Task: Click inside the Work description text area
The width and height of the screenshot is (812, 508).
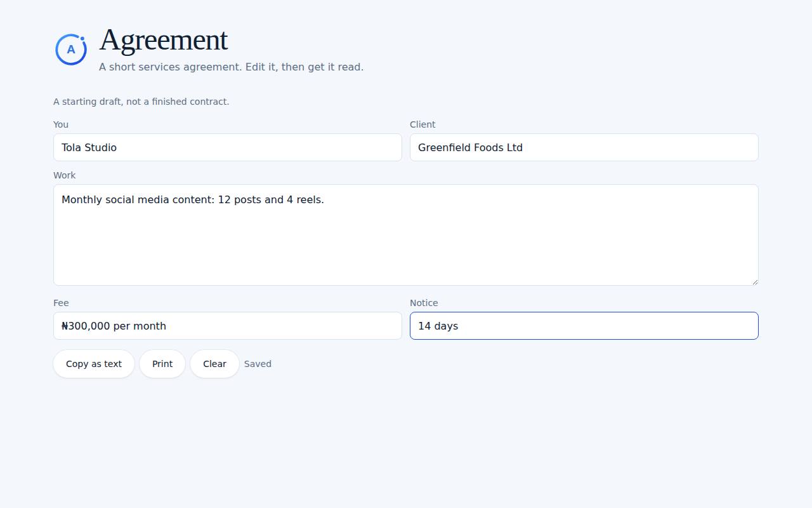Action: (x=406, y=235)
